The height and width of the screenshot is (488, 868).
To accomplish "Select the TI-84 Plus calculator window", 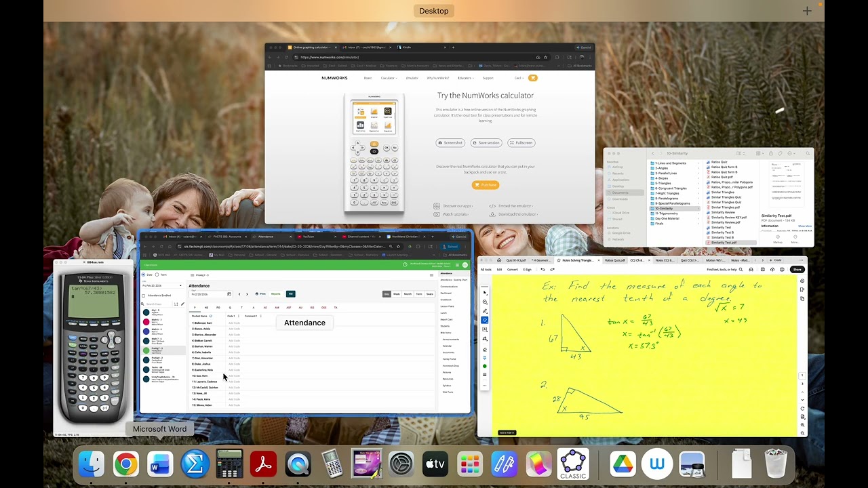I will point(94,348).
